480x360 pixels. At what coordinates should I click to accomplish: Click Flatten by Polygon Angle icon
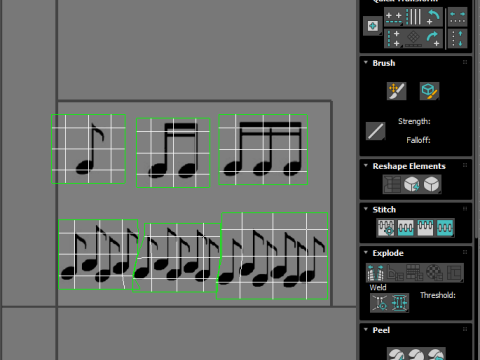click(395, 273)
